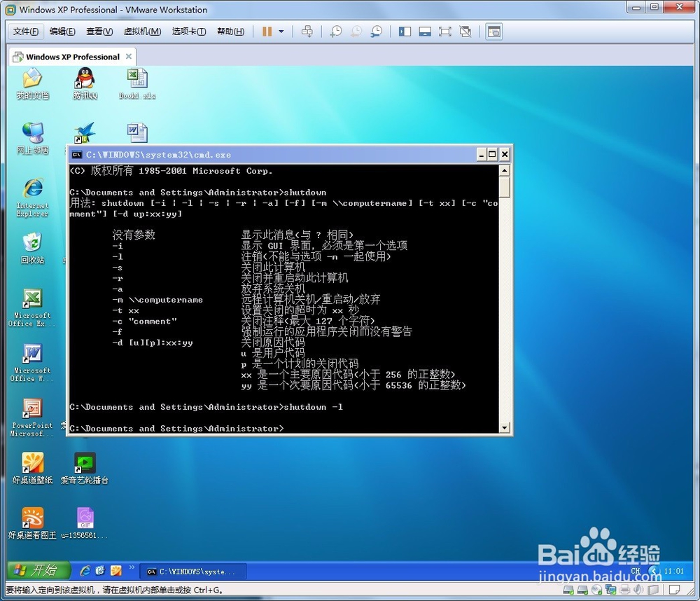Click the 11:01 clock in XP taskbar
The image size is (700, 601).
(x=673, y=571)
